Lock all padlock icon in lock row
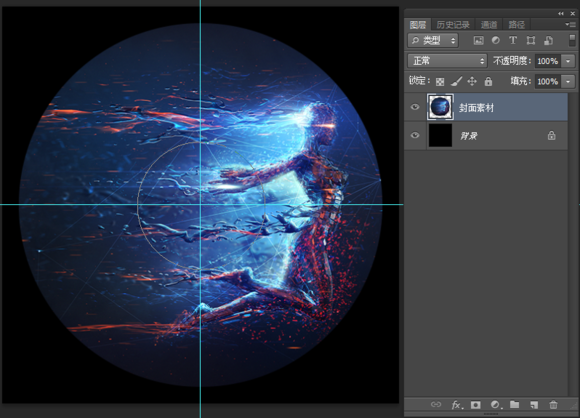Image resolution: width=580 pixels, height=418 pixels. [x=488, y=81]
